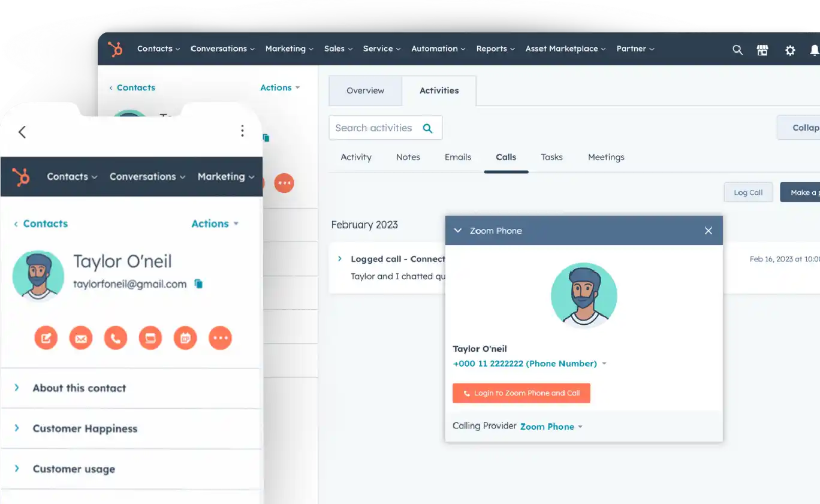Screen dimensions: 820x504
Task: Open the Reports menu in desktop navbar
Action: pyautogui.click(x=495, y=49)
